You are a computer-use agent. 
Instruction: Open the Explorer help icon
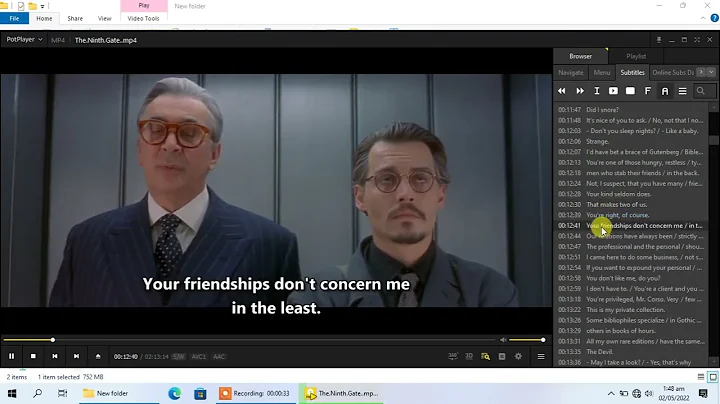(714, 18)
